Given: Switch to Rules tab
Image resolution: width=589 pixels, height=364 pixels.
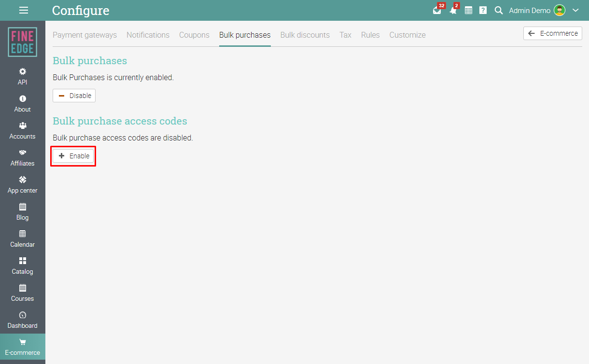Looking at the screenshot, I should [x=370, y=35].
